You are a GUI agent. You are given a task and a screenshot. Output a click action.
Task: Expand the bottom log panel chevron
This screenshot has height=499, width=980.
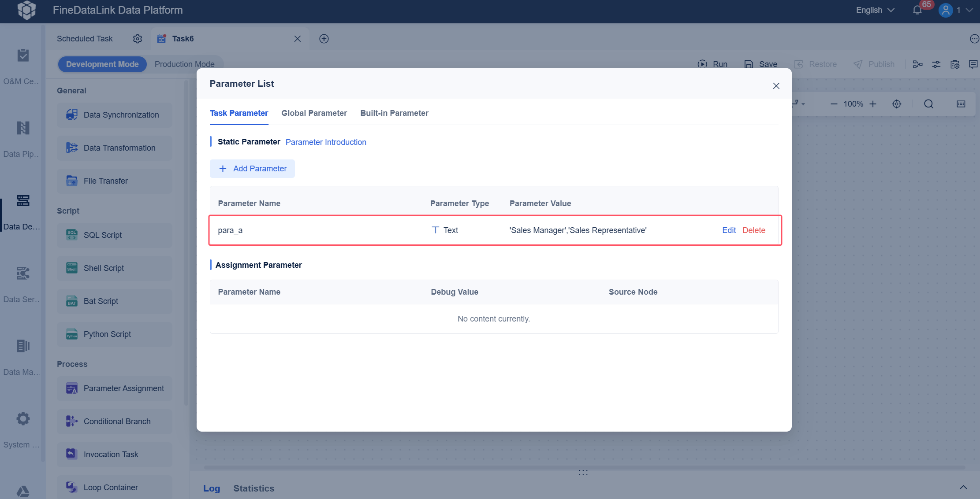[963, 487]
